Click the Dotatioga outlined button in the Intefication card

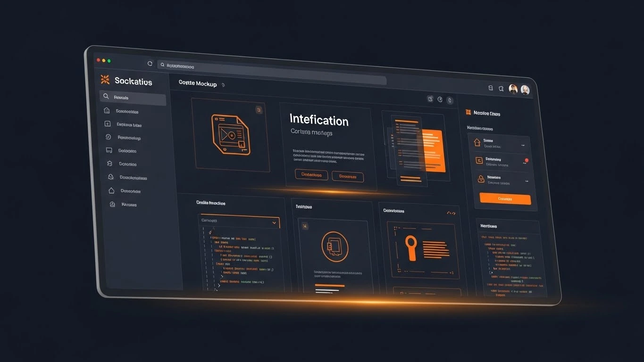click(311, 175)
